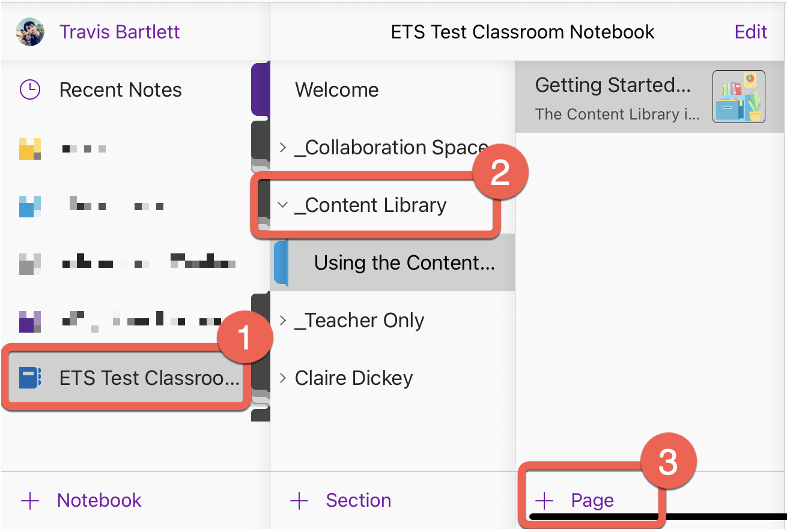Click plus icon next to Notebook
787x532 pixels.
[30, 500]
